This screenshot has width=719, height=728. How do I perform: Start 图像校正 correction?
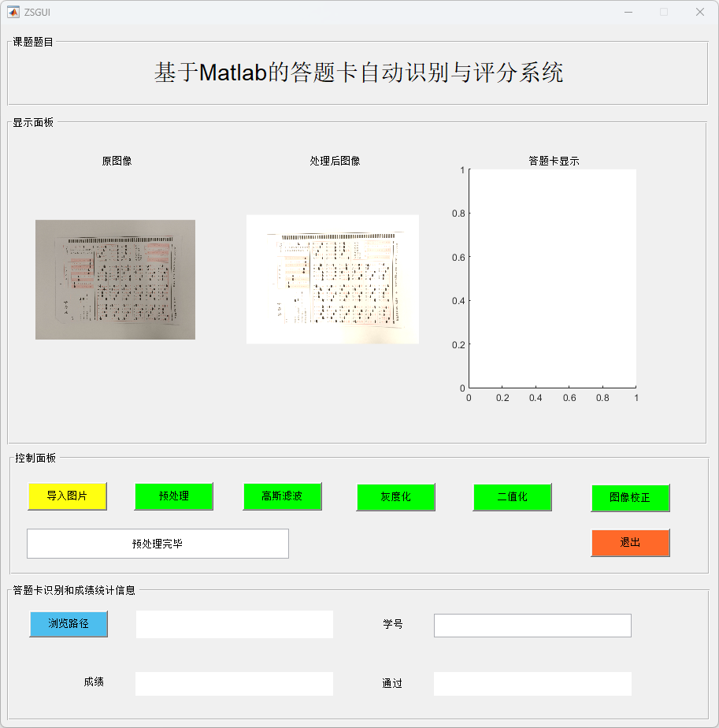coord(630,498)
